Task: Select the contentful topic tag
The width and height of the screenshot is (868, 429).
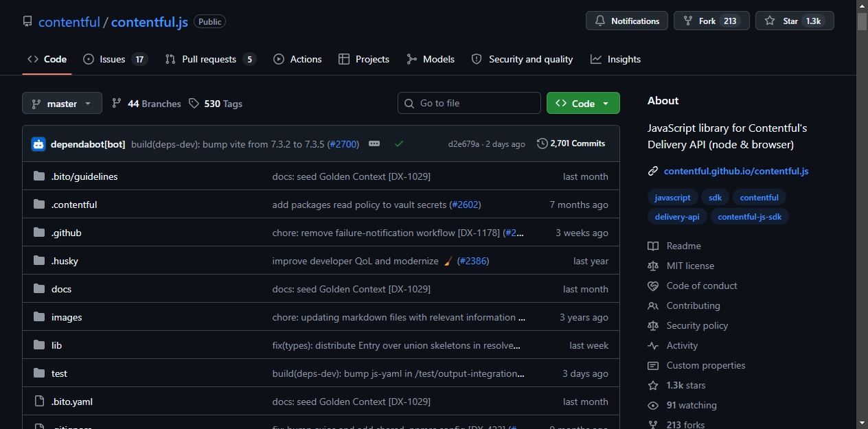Action: 759,198
